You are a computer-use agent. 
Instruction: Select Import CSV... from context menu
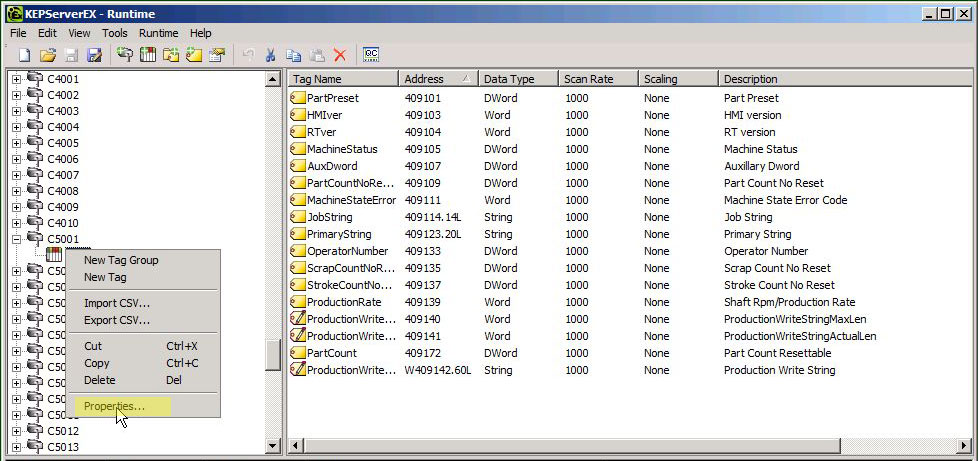pos(117,303)
